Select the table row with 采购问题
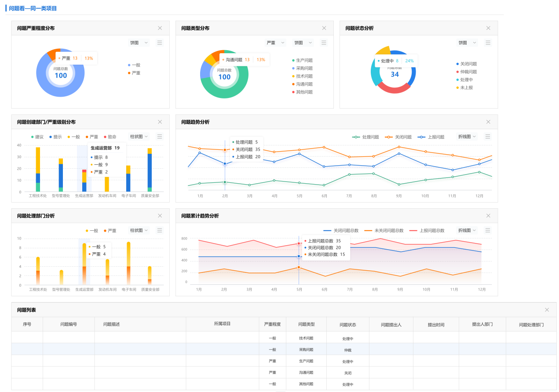This screenshot has width=559, height=392. [x=306, y=350]
